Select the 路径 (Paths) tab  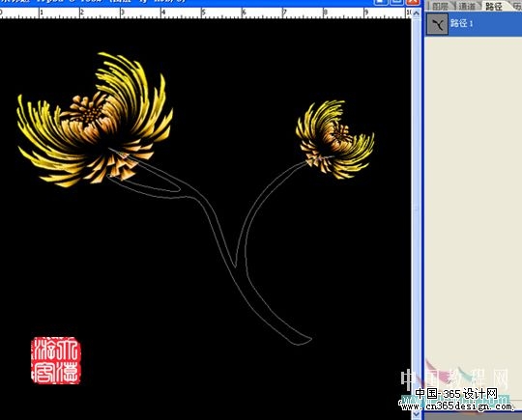tap(493, 7)
